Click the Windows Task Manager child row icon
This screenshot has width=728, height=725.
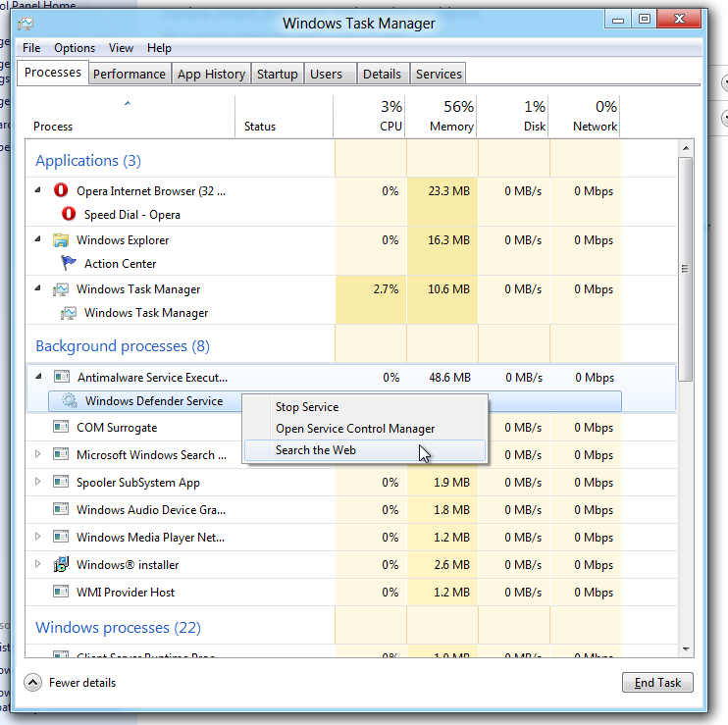[69, 313]
